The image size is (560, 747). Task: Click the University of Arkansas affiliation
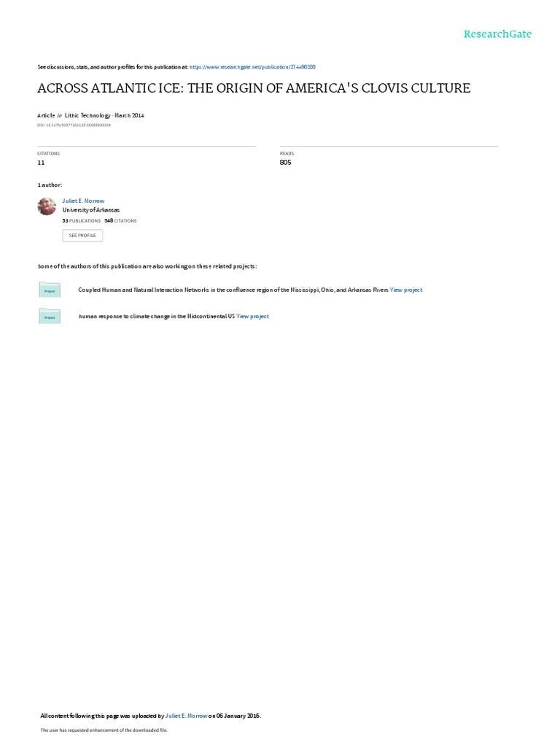pos(91,210)
